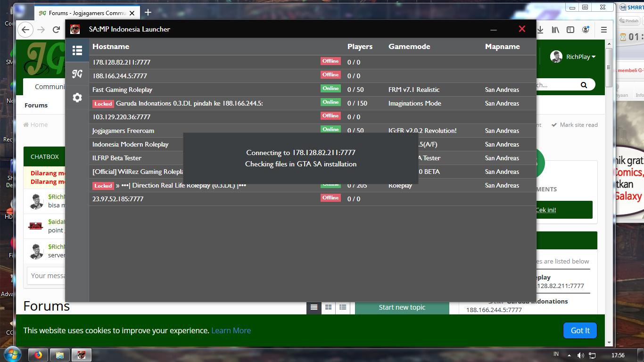Click Got It on cookie banner
This screenshot has width=644, height=362.
coord(580,330)
